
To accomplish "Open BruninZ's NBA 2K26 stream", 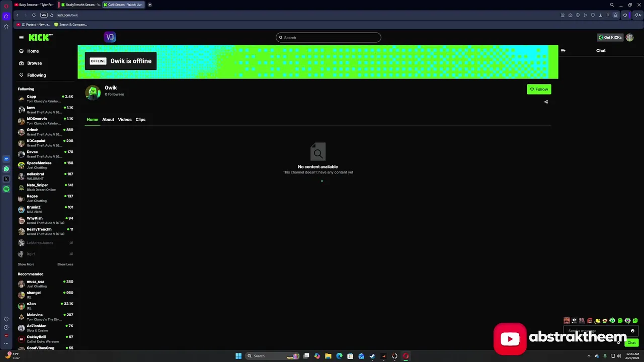I will pyautogui.click(x=45, y=209).
